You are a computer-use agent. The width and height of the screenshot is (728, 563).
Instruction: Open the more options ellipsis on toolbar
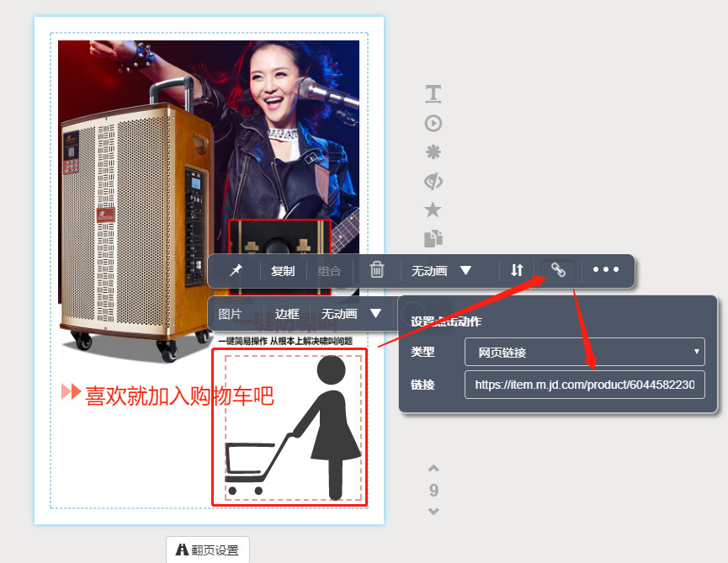pos(608,270)
